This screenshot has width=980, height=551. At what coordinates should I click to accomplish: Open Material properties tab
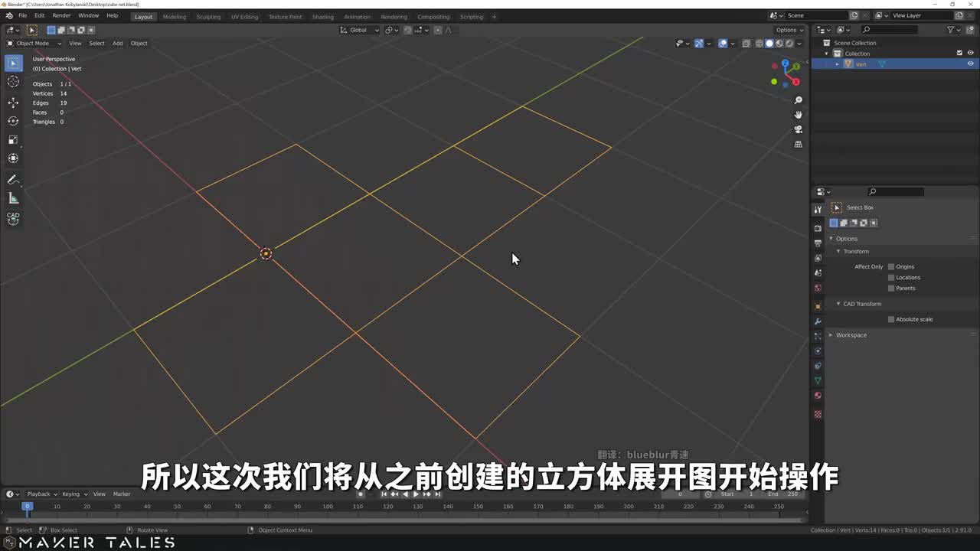tap(818, 396)
